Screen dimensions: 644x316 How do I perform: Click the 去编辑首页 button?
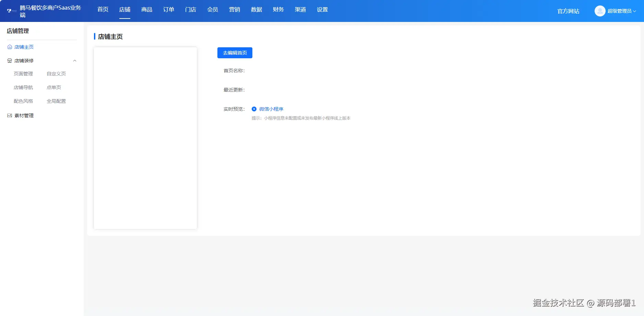click(x=235, y=53)
